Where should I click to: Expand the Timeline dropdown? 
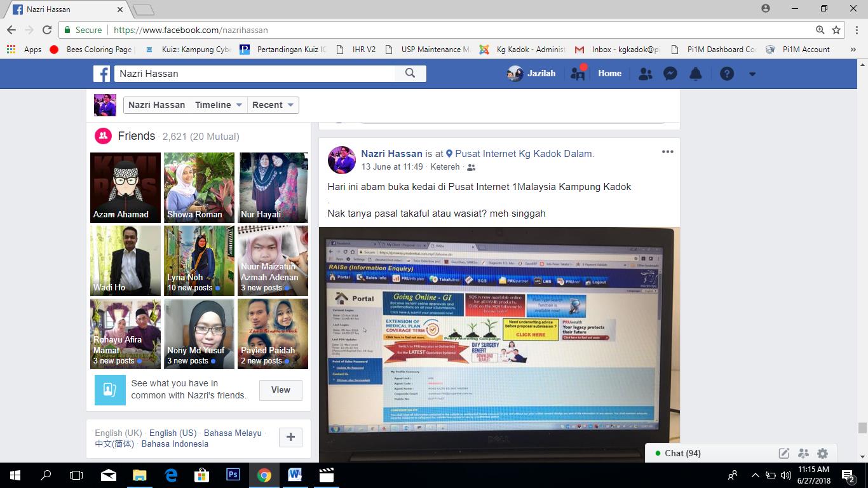218,105
